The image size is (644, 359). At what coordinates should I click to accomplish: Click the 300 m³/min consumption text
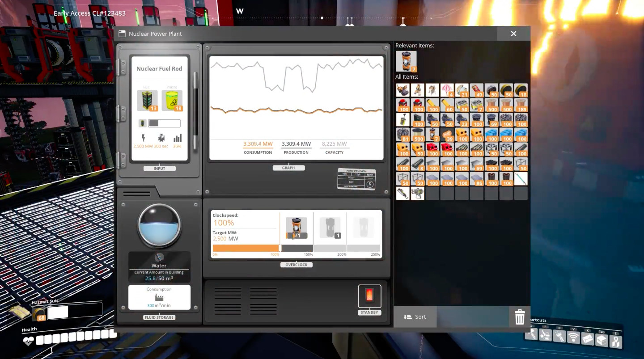point(159,306)
